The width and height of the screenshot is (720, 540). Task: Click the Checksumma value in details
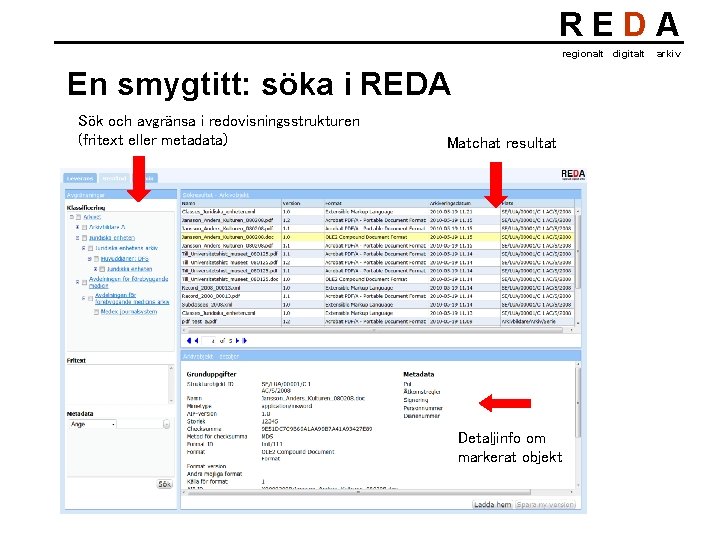(317, 429)
